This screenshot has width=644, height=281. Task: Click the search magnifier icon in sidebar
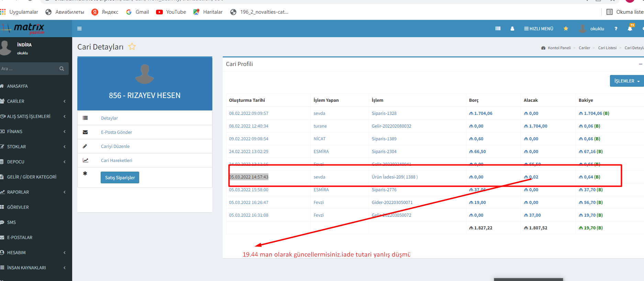[x=62, y=69]
